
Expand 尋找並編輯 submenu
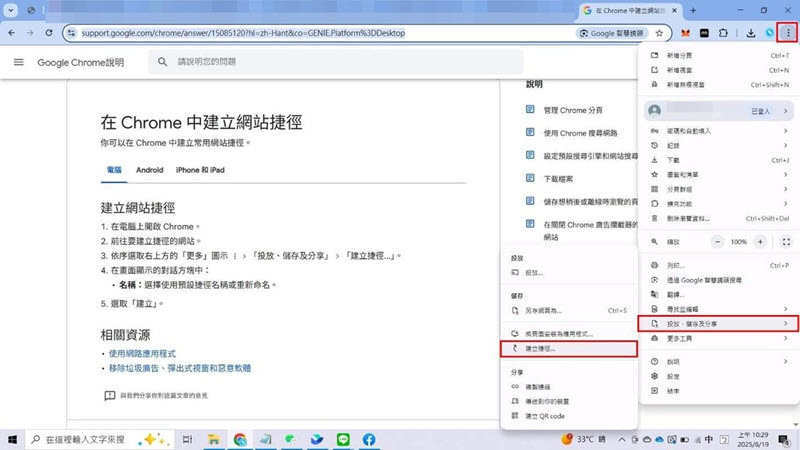point(719,309)
